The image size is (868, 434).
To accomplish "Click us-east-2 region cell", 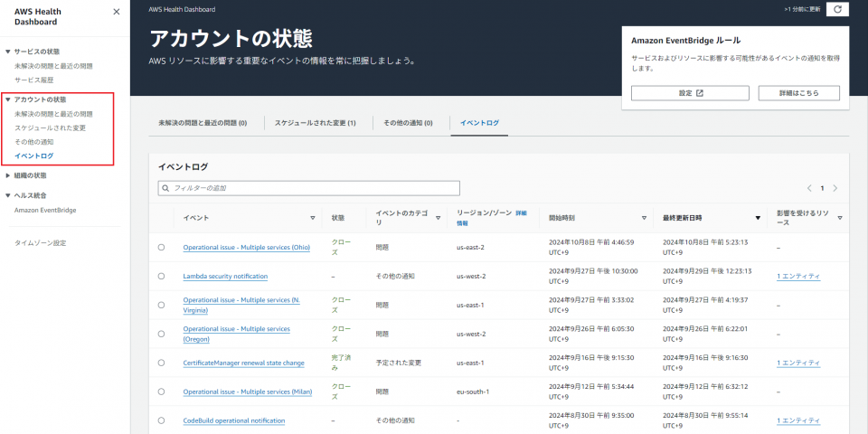I will 470,248.
